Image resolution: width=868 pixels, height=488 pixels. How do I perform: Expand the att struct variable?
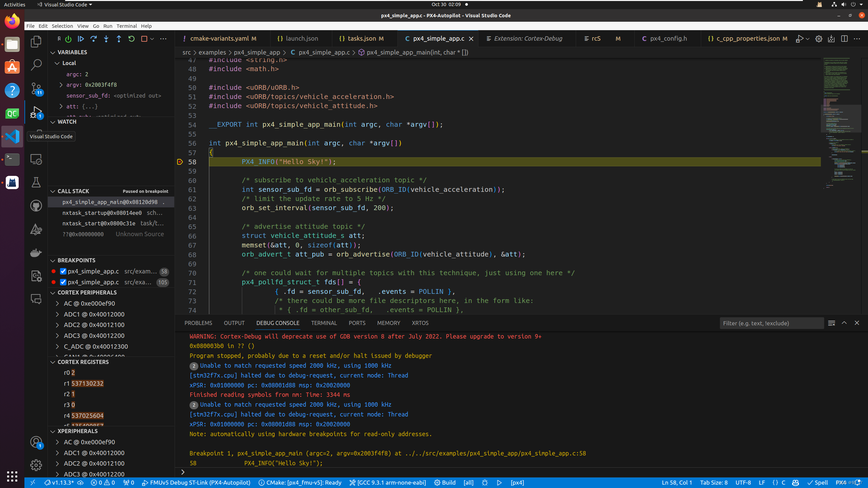click(x=61, y=106)
